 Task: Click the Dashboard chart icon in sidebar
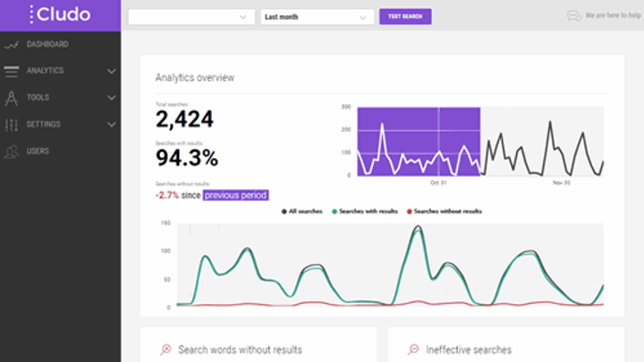[12, 44]
